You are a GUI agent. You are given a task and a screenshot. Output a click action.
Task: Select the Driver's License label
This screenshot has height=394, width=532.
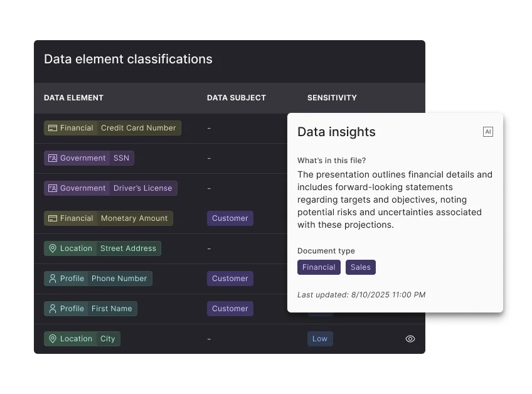click(x=143, y=188)
